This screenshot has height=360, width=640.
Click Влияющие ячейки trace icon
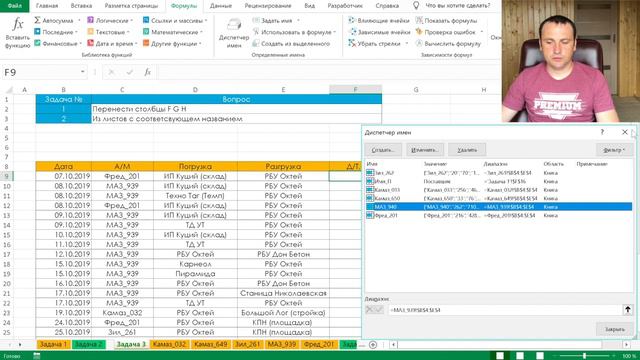pos(352,20)
